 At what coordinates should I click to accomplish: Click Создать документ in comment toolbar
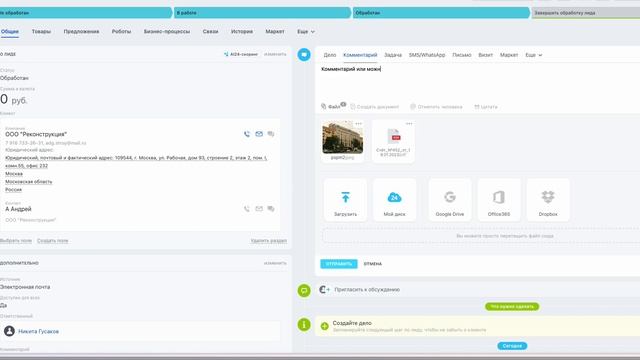[x=374, y=107]
